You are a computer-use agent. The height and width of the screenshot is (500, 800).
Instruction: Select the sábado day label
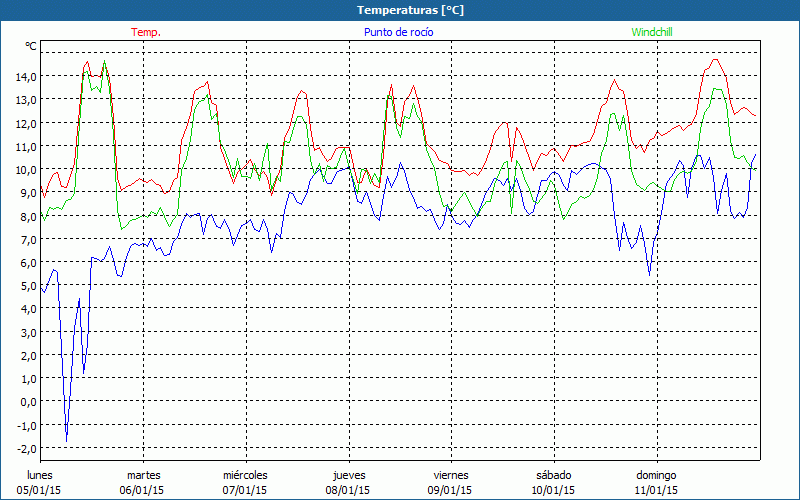tap(553, 475)
